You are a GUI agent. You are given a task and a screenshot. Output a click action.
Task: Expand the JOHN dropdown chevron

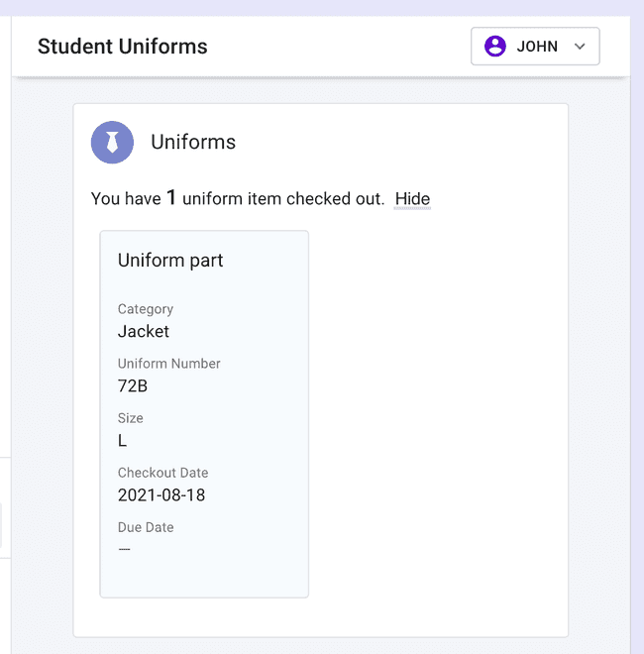tap(581, 47)
